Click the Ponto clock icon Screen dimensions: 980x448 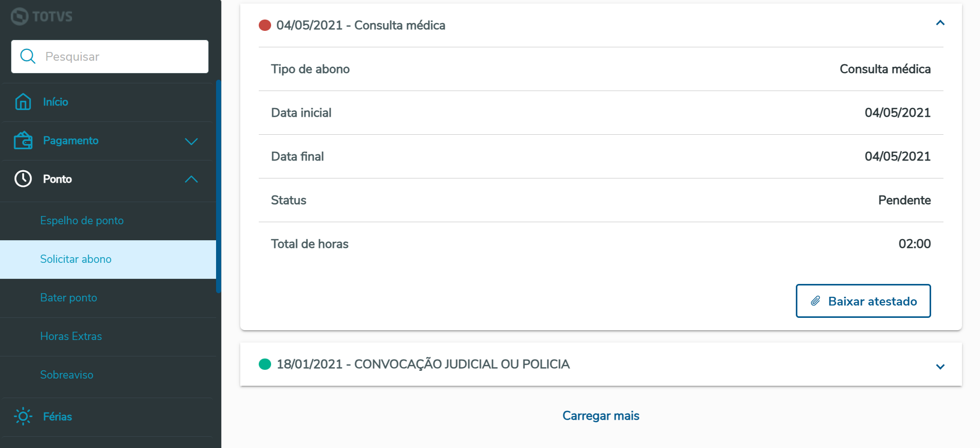(23, 179)
